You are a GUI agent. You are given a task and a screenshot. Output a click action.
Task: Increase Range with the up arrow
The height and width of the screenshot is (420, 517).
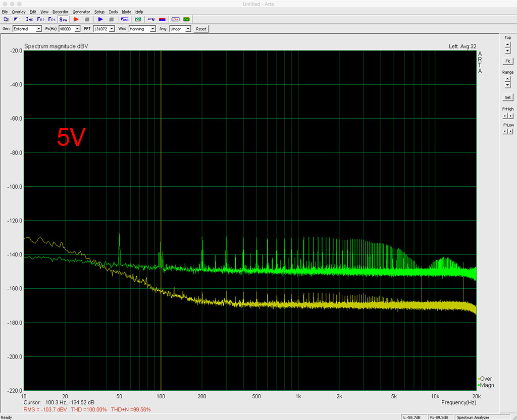(x=507, y=79)
